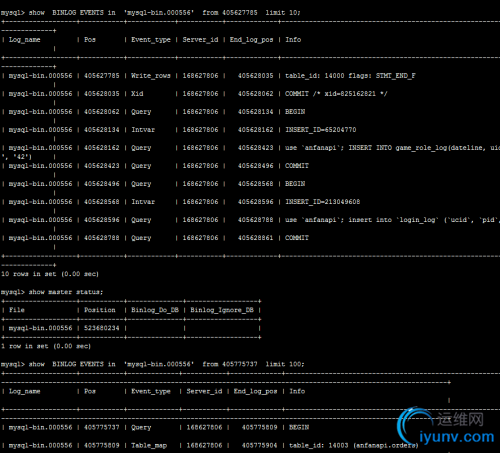Image resolution: width=500 pixels, height=453 pixels.
Task: Click the Server_id cell in the Write_rows row
Action: pos(200,76)
